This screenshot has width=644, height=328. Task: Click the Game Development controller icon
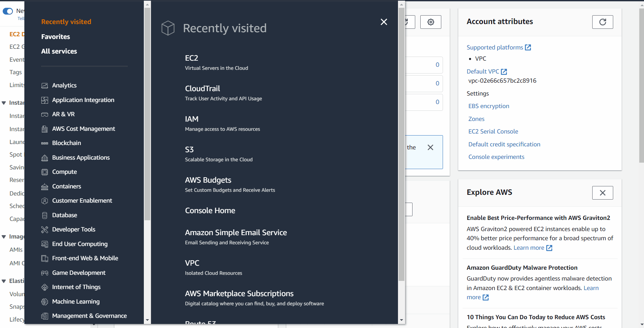pos(45,273)
